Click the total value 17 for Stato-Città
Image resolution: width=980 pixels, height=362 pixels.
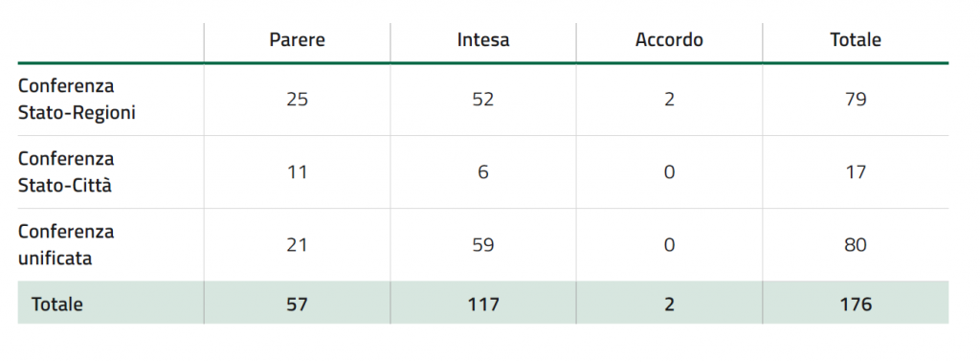(855, 172)
